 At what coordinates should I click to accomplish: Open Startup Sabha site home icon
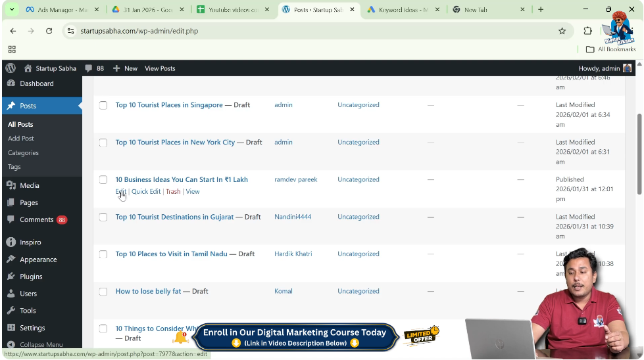tap(28, 68)
